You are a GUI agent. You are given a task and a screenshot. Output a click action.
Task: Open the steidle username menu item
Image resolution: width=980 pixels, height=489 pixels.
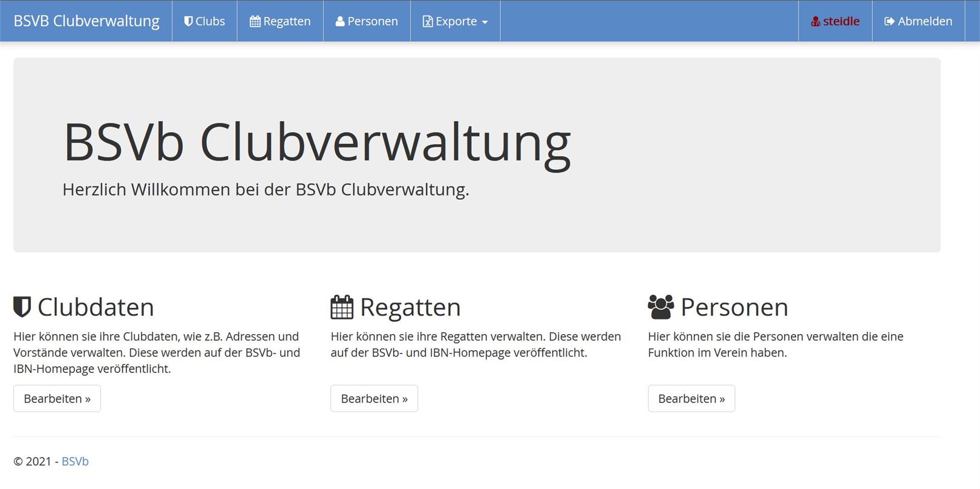tap(841, 21)
